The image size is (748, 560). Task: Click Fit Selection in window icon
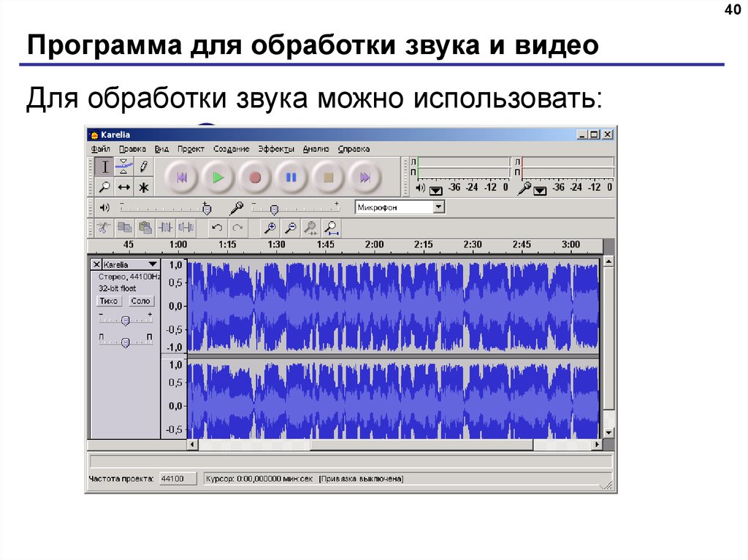click(x=310, y=228)
